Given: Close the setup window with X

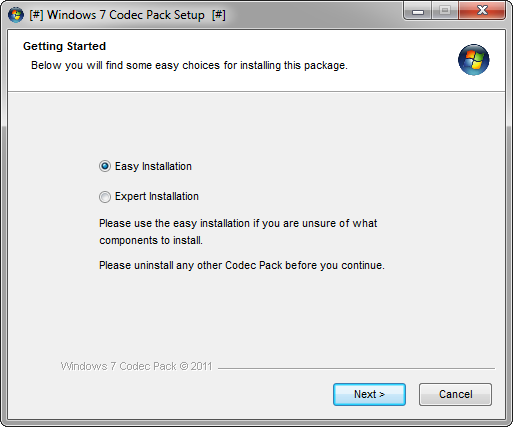Looking at the screenshot, I should coord(482,11).
